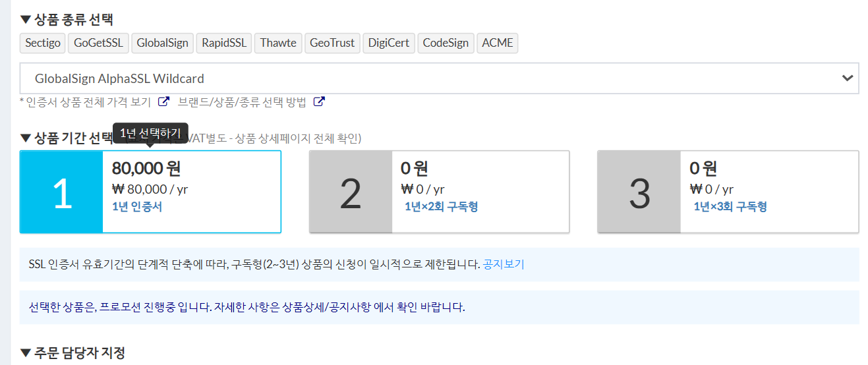Select the 2-year subscription period card
This screenshot has width=868, height=365.
click(x=439, y=192)
